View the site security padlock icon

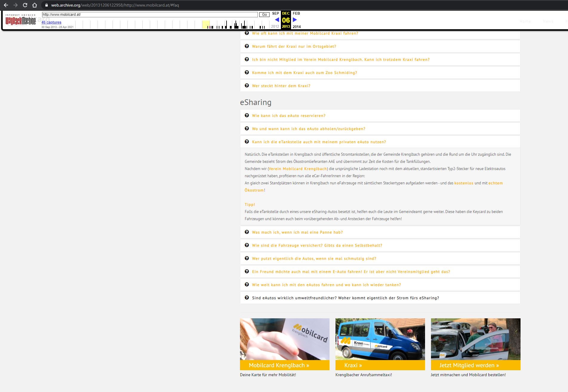pos(46,5)
